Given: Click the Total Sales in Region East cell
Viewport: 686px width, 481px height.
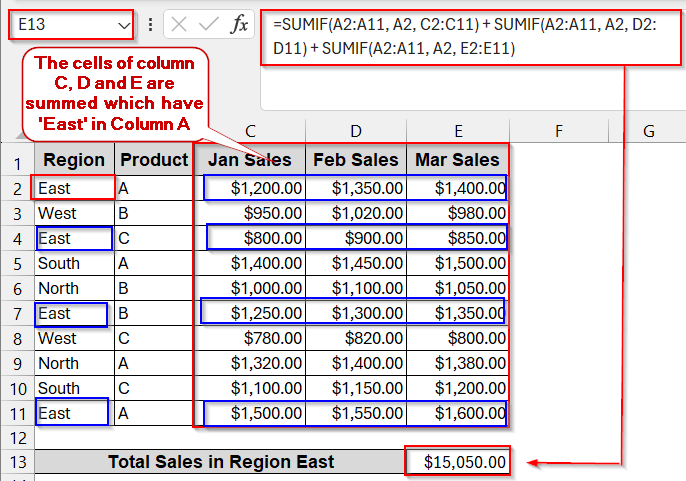Looking at the screenshot, I should 220,462.
